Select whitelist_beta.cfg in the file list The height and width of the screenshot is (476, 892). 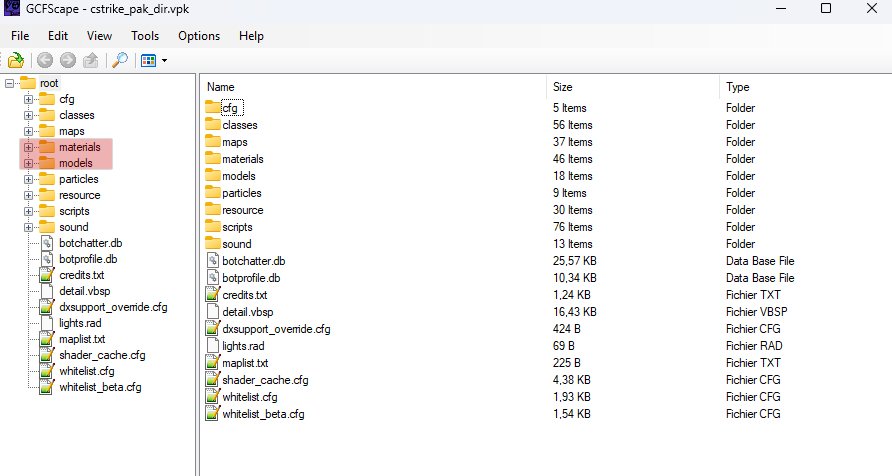(x=263, y=414)
